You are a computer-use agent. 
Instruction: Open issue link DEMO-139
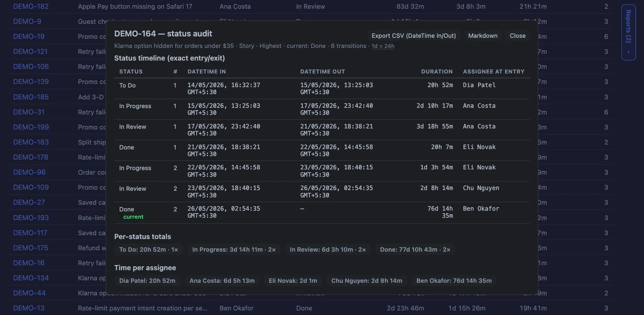point(31,82)
